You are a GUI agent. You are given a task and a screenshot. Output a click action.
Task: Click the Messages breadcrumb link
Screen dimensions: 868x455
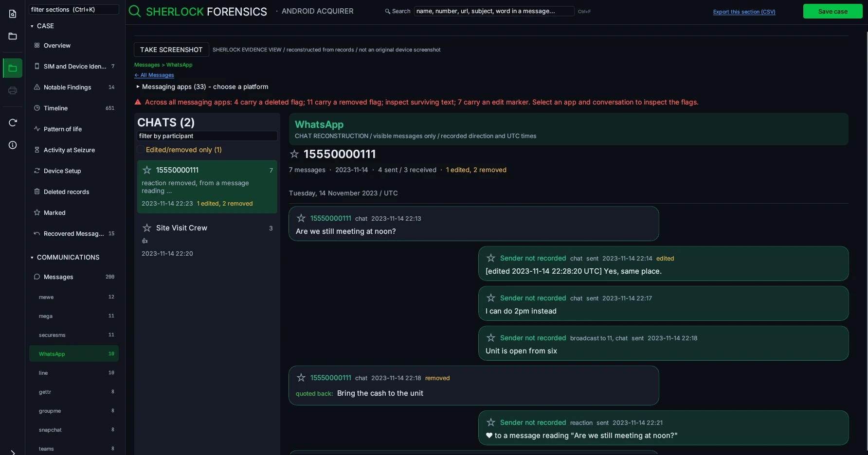[147, 65]
